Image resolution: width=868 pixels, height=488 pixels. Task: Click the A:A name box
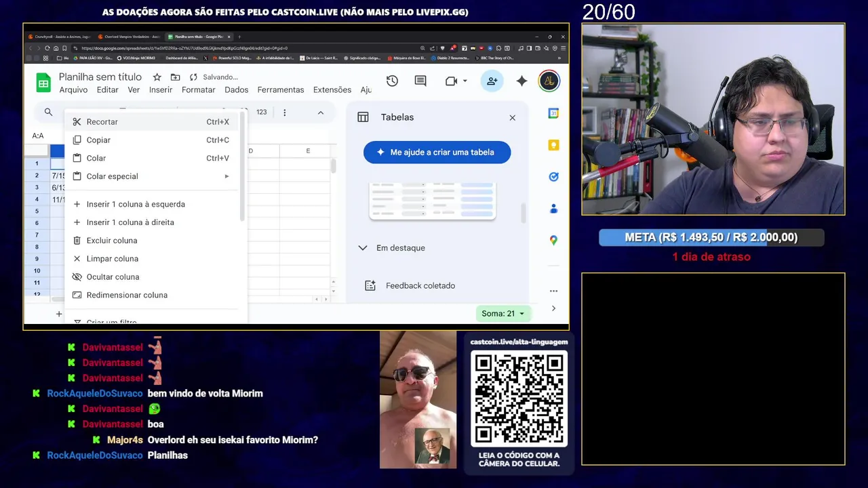pos(38,136)
